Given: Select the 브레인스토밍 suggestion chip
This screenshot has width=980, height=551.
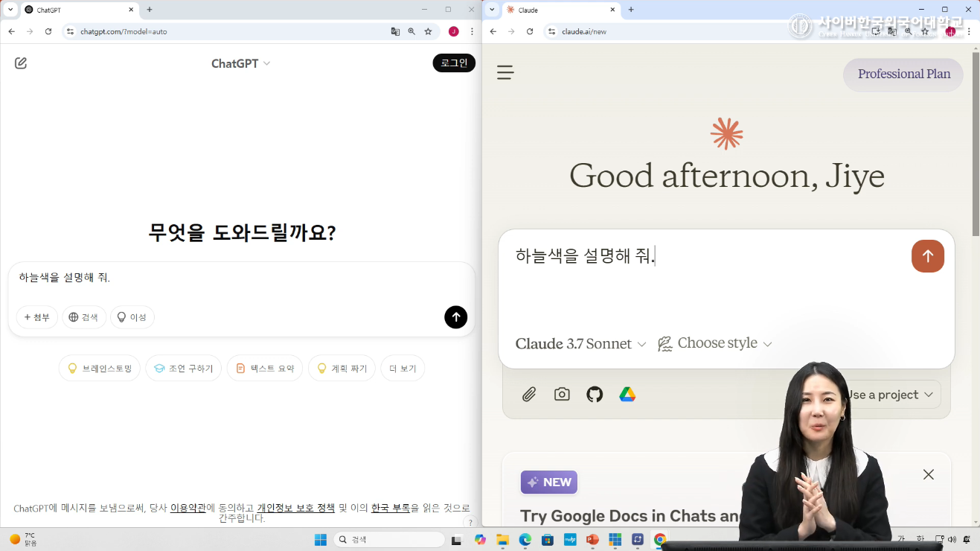Looking at the screenshot, I should pos(100,368).
